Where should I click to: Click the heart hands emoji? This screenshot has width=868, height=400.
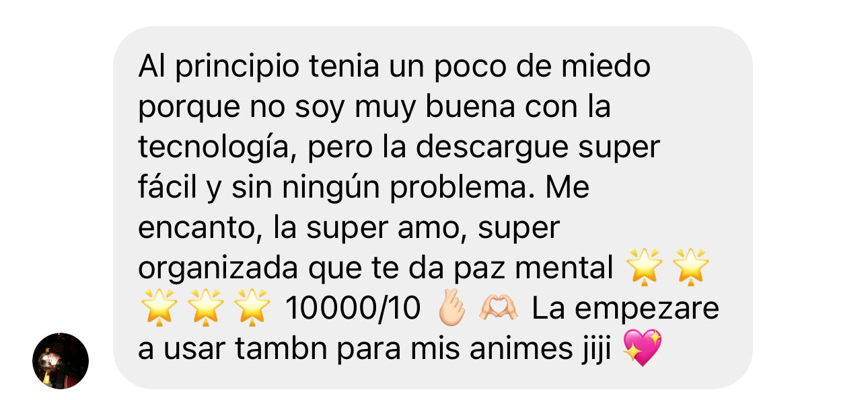(x=499, y=309)
